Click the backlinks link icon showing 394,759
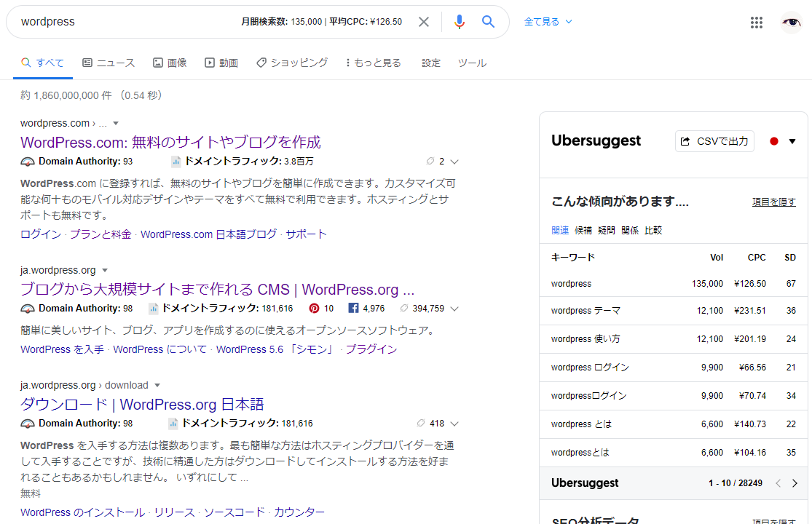Viewport: 812px width, 524px height. tap(404, 309)
